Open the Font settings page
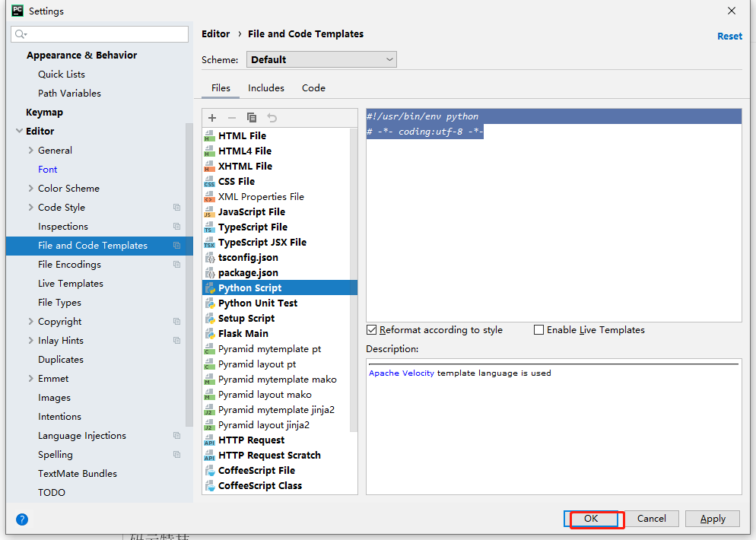The image size is (756, 540). click(48, 170)
